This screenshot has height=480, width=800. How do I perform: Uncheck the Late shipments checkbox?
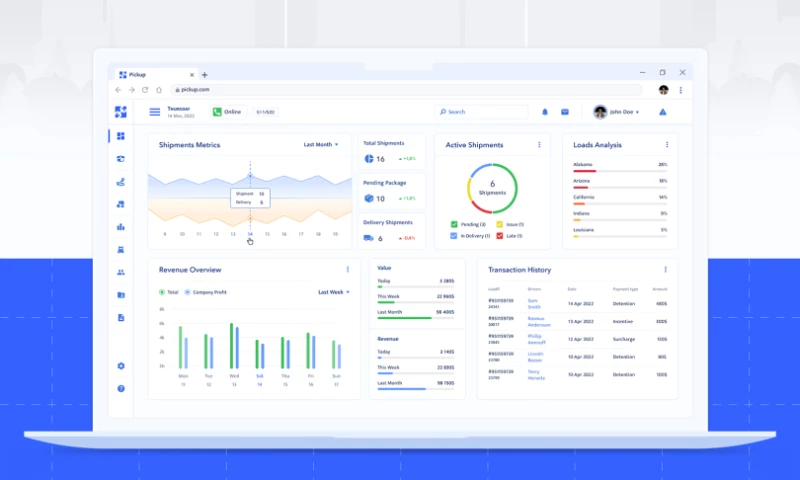pos(500,235)
